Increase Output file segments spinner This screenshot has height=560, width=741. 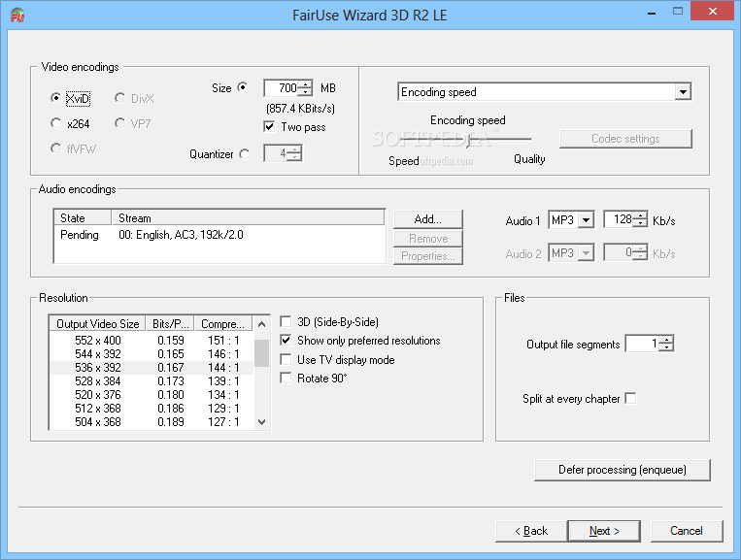click(666, 340)
